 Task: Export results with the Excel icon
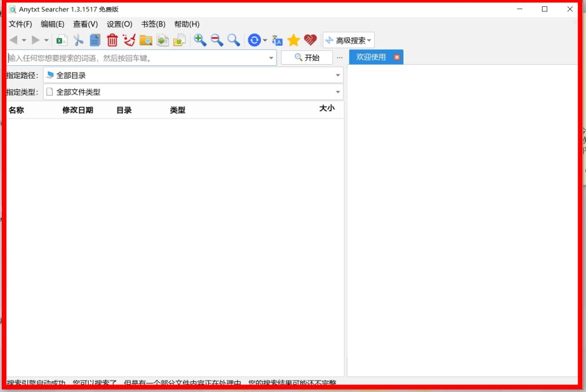pyautogui.click(x=62, y=40)
